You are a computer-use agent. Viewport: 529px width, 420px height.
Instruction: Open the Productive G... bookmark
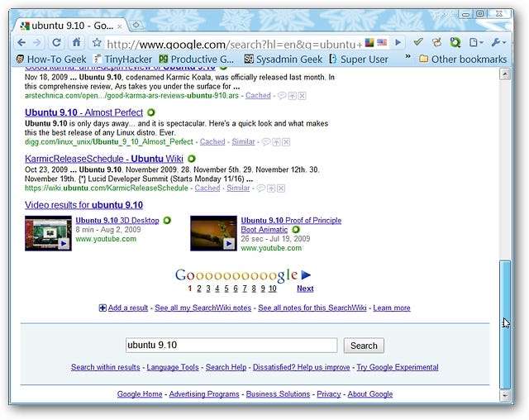[197, 60]
